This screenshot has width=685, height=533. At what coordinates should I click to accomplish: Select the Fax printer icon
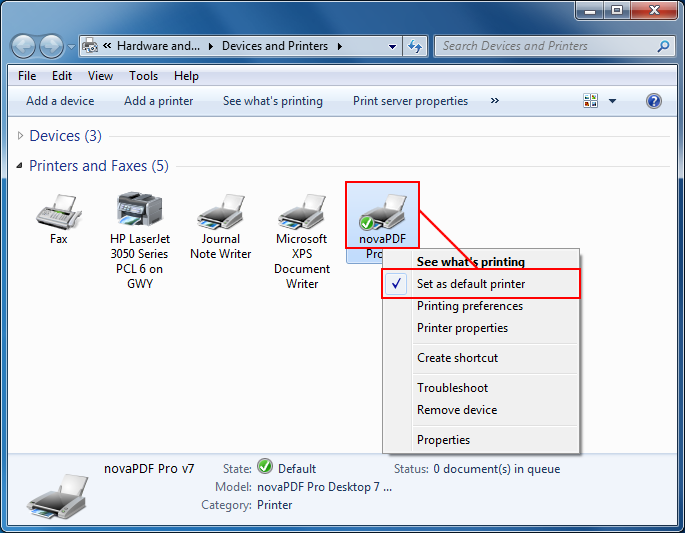click(x=59, y=212)
